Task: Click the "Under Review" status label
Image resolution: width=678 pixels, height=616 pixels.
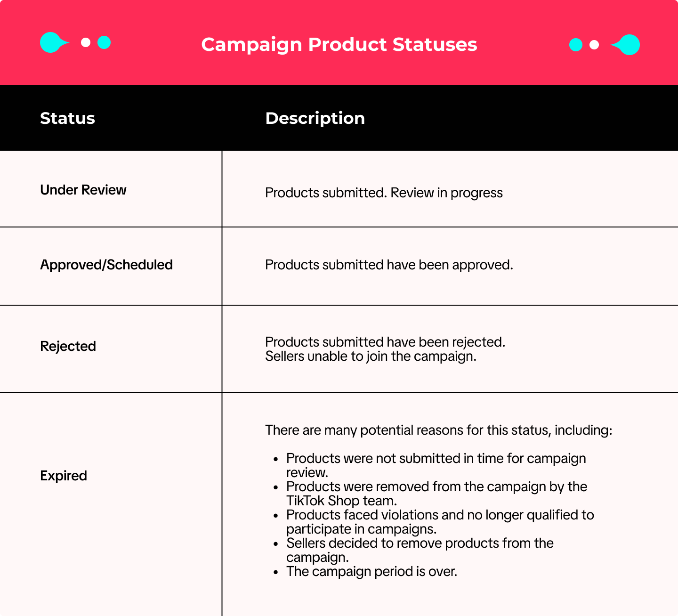Action: click(83, 190)
